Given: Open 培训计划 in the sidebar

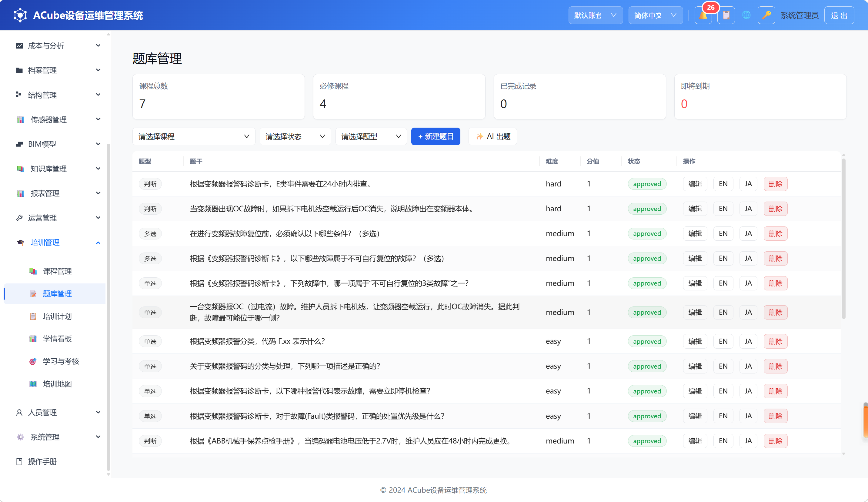Looking at the screenshot, I should click(x=55, y=316).
